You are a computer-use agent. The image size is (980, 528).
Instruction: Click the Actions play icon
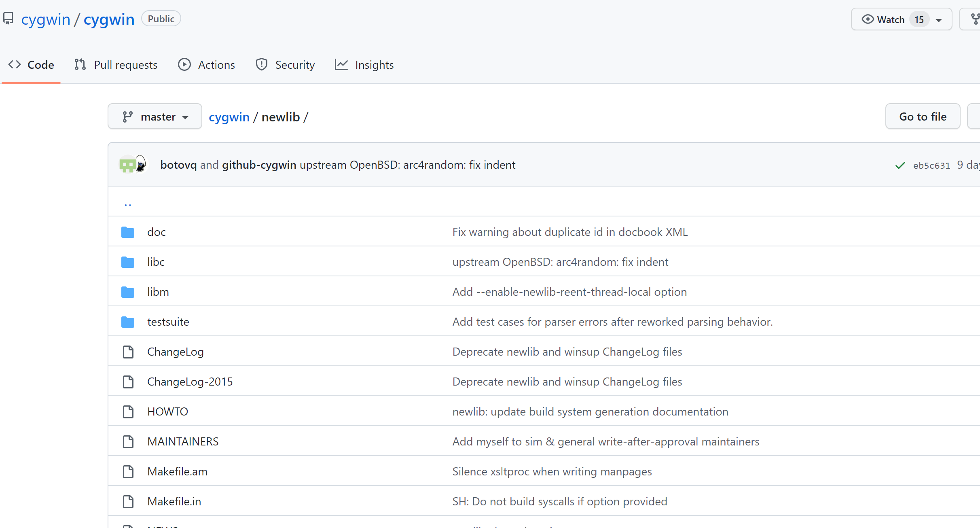pos(184,65)
